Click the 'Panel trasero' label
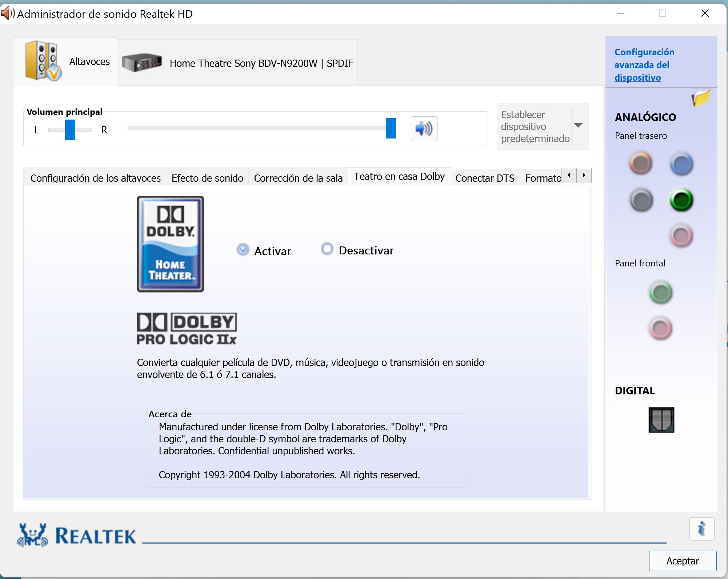 pos(641,136)
